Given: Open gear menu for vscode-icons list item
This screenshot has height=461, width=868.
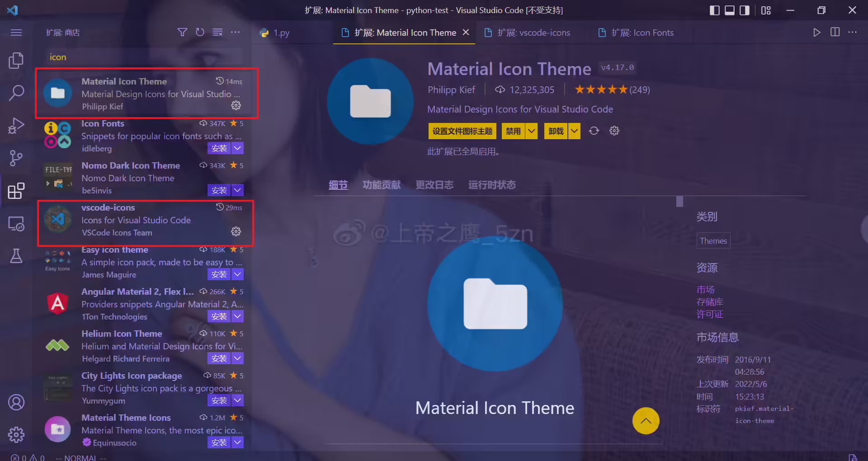Looking at the screenshot, I should tap(236, 231).
